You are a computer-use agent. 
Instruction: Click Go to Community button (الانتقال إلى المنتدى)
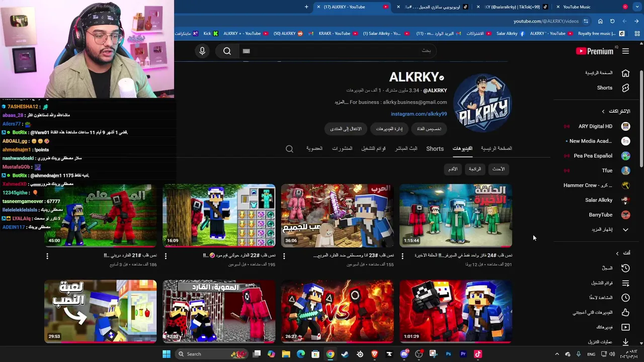346,129
